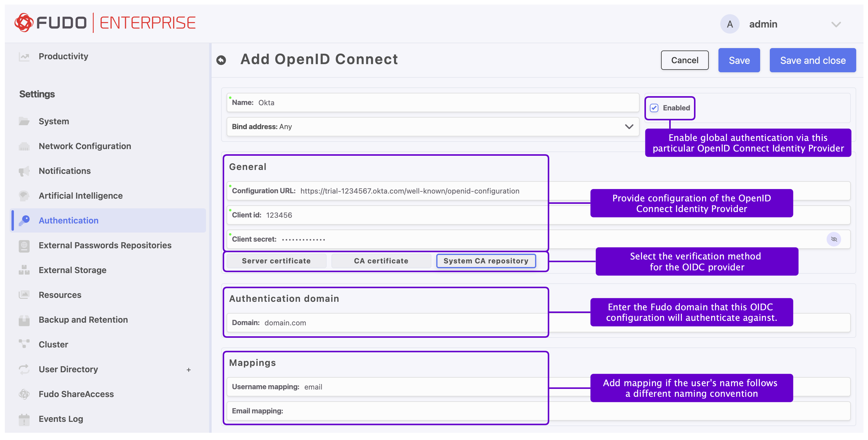Select the CA certificate verification tab
Viewport: 868px width, 440px height.
pos(381,261)
